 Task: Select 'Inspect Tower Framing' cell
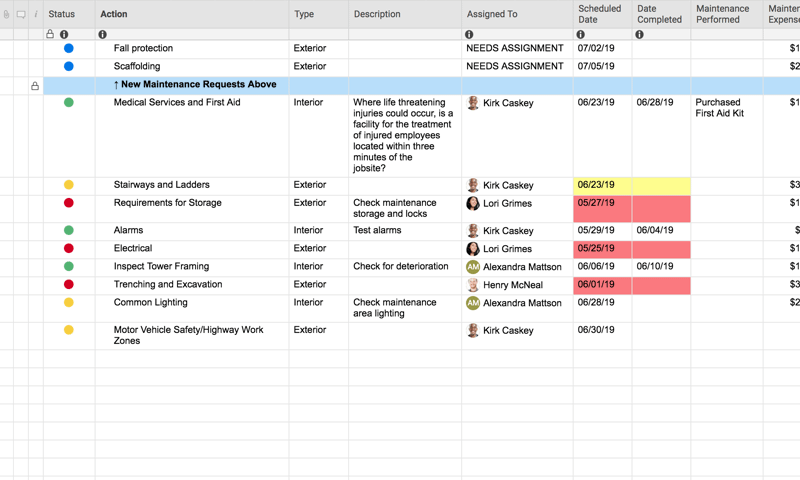pyautogui.click(x=192, y=267)
